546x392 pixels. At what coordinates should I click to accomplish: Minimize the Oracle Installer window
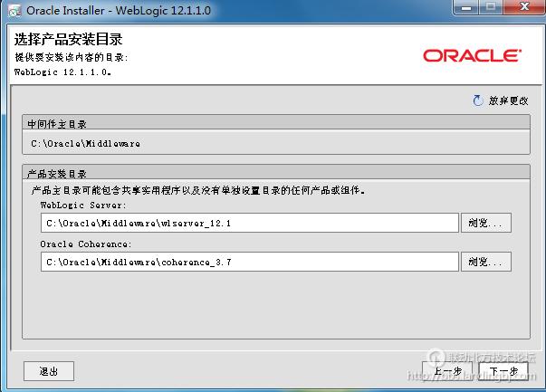[466, 7]
